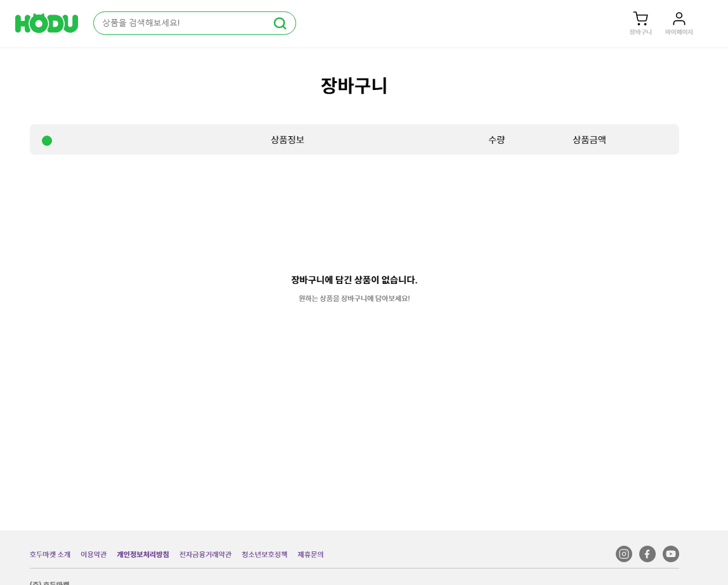Open the 전자금융거래약관 link
The width and height of the screenshot is (728, 585).
[205, 554]
